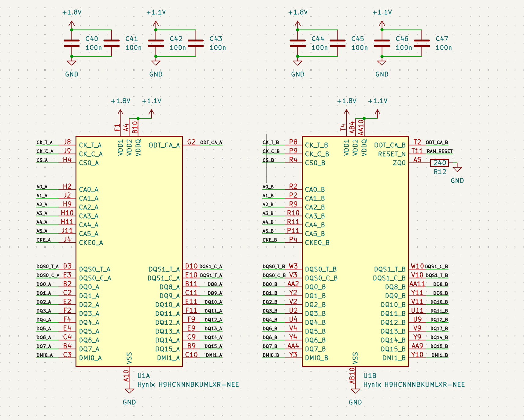Image resolution: width=524 pixels, height=420 pixels.
Task: Select the C46 capacitor symbol
Action: (382, 43)
